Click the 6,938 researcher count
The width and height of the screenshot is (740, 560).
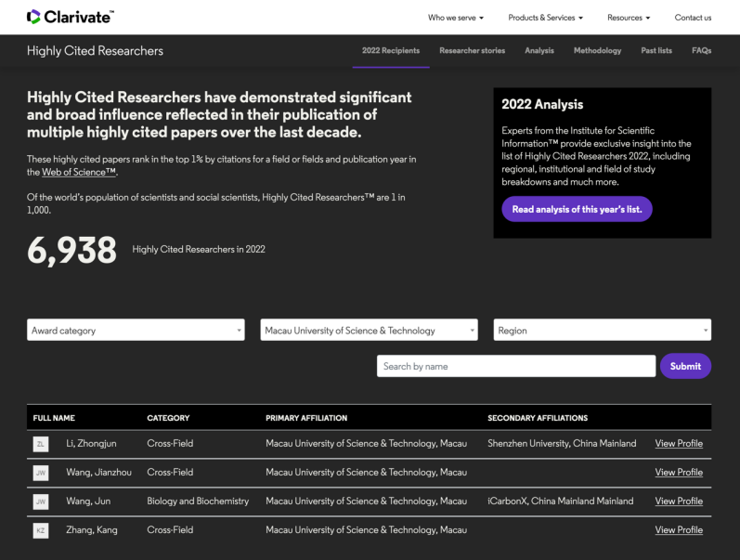71,250
